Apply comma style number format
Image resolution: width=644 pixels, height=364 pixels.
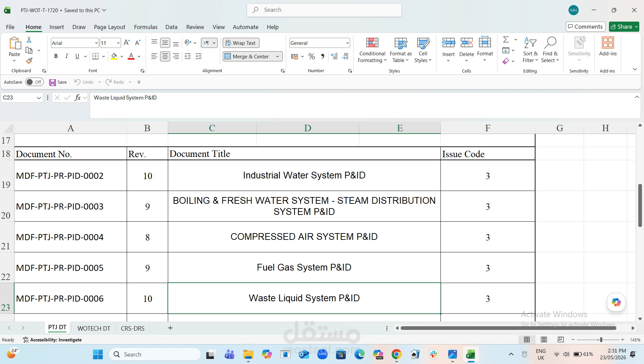(x=323, y=56)
